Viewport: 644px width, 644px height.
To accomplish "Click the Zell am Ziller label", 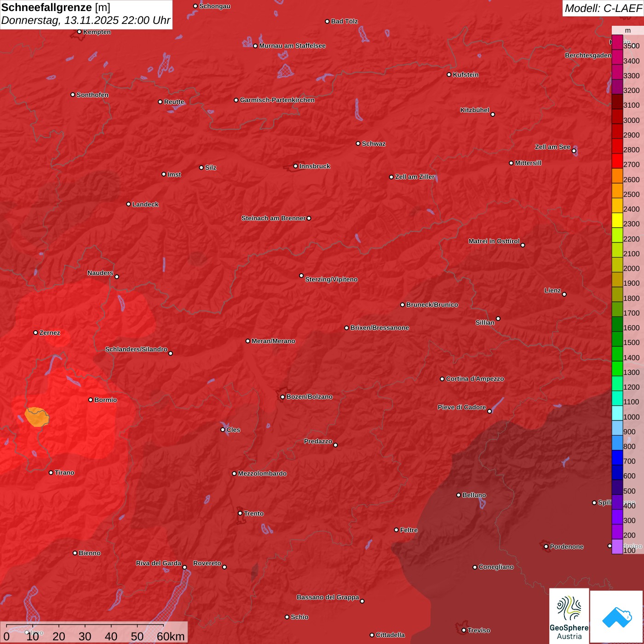I will 415,177.
